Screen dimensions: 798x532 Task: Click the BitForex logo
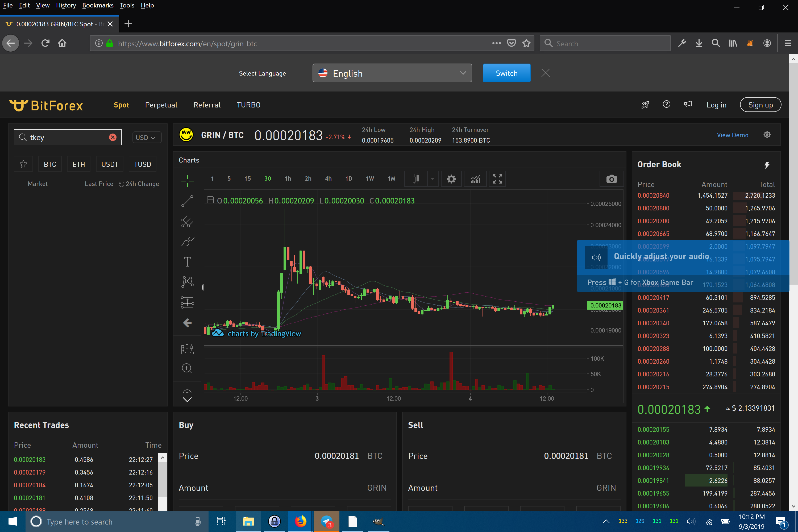46,106
